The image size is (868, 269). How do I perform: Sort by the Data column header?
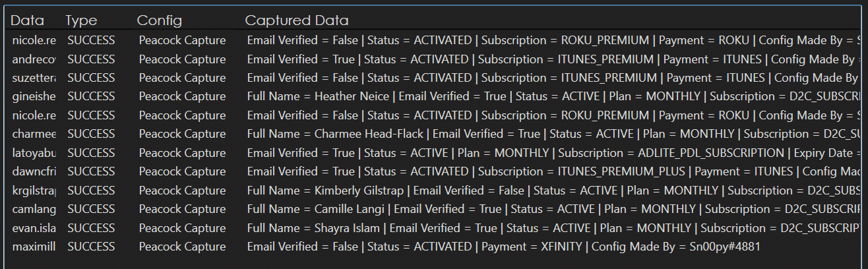(27, 20)
